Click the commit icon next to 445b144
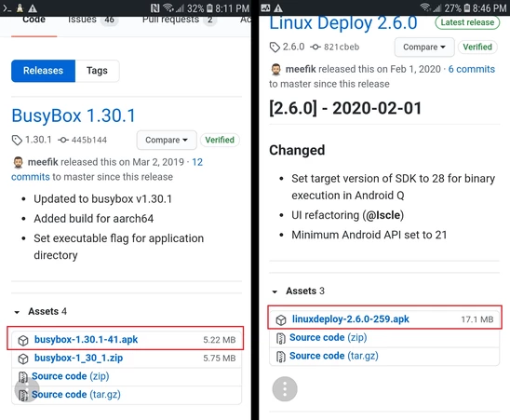Screen dimensions: 510x420 pos(63,140)
